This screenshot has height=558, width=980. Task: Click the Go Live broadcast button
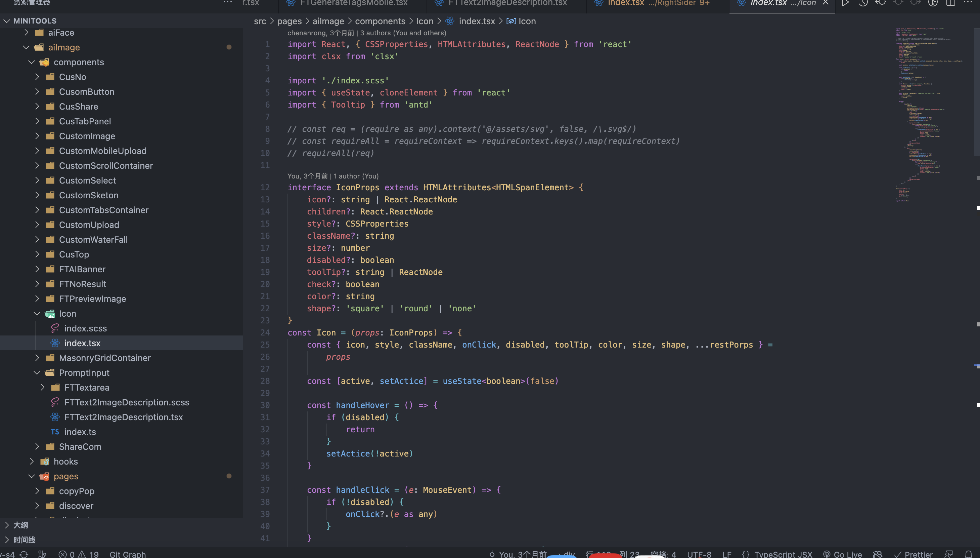pyautogui.click(x=842, y=554)
